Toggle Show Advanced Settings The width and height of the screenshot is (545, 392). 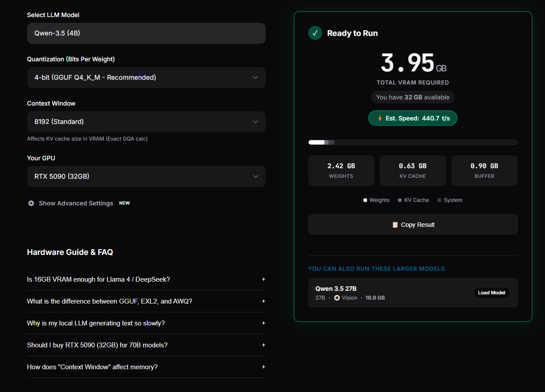pos(76,203)
